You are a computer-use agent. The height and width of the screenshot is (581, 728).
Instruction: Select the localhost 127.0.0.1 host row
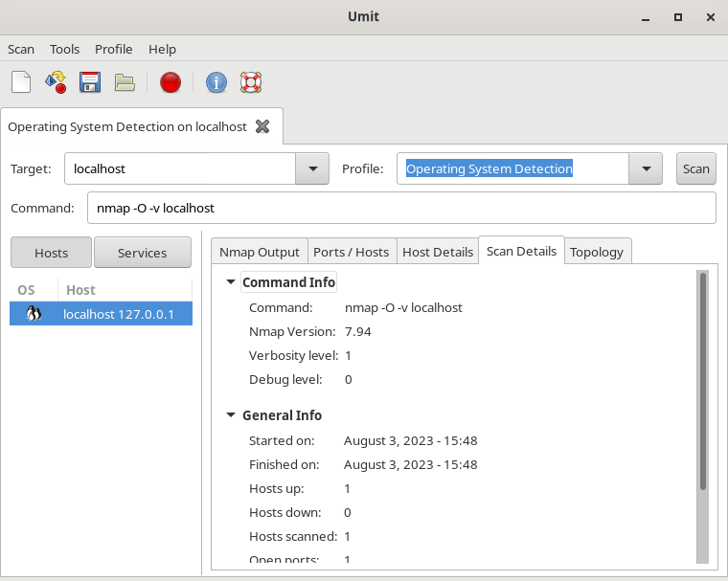(102, 314)
